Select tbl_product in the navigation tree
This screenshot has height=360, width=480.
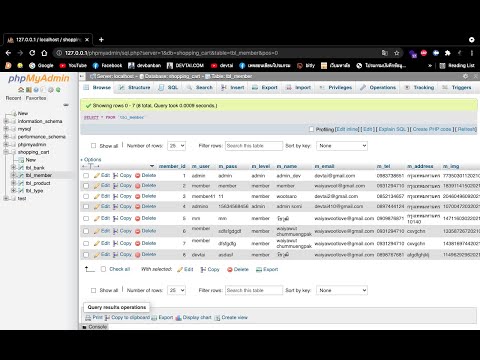(38, 183)
